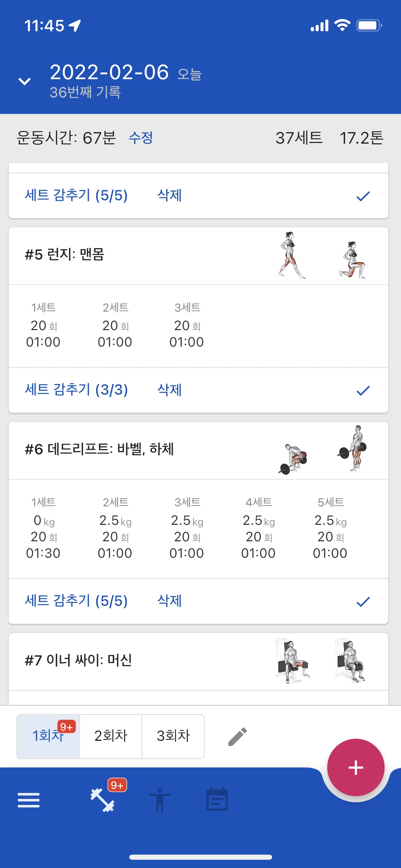Tap the barbell deadlift illustration
401x868 pixels.
[x=321, y=450]
